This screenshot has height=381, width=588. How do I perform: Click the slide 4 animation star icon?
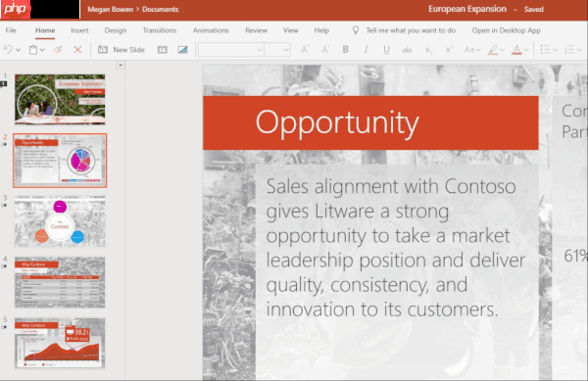click(x=4, y=266)
